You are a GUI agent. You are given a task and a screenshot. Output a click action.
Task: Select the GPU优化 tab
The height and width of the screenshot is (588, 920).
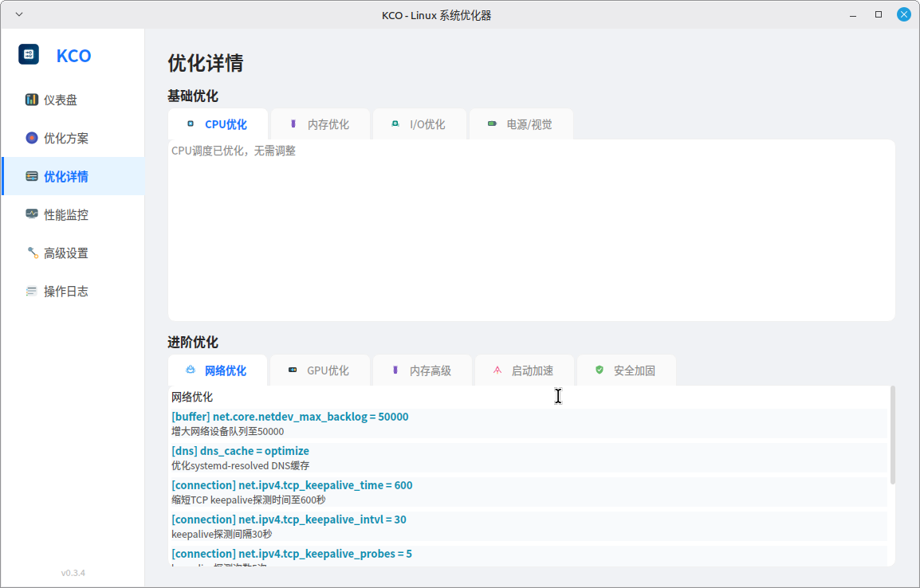(x=320, y=370)
